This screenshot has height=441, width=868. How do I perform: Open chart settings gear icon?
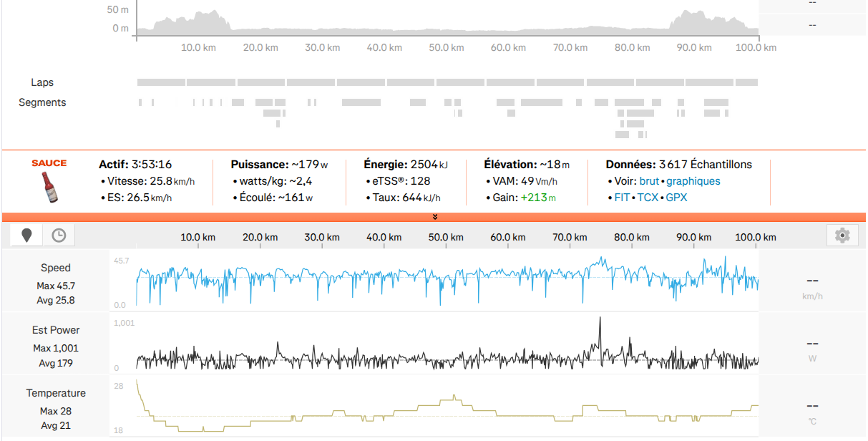coord(842,235)
